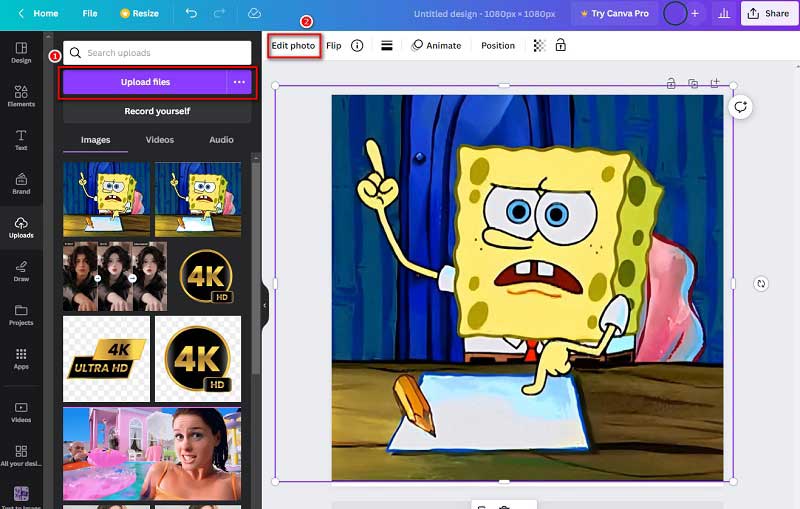This screenshot has height=509, width=800.
Task: Open the Uploads panel
Action: 21,227
